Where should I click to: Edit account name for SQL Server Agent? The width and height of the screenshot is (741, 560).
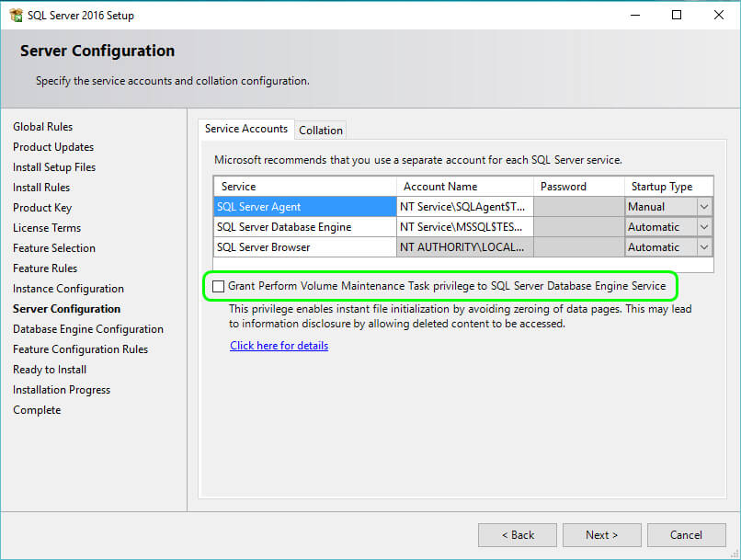click(465, 207)
